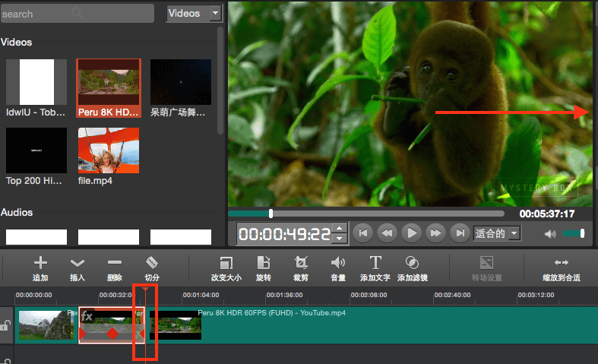Adjust the volume slider handle
The width and height of the screenshot is (598, 364).
pos(582,233)
